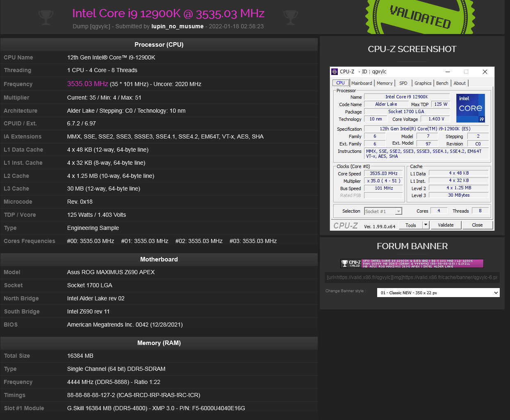This screenshot has width=510, height=420.
Task: Click the L3 Cache value 30 MB
Action: coord(104,188)
